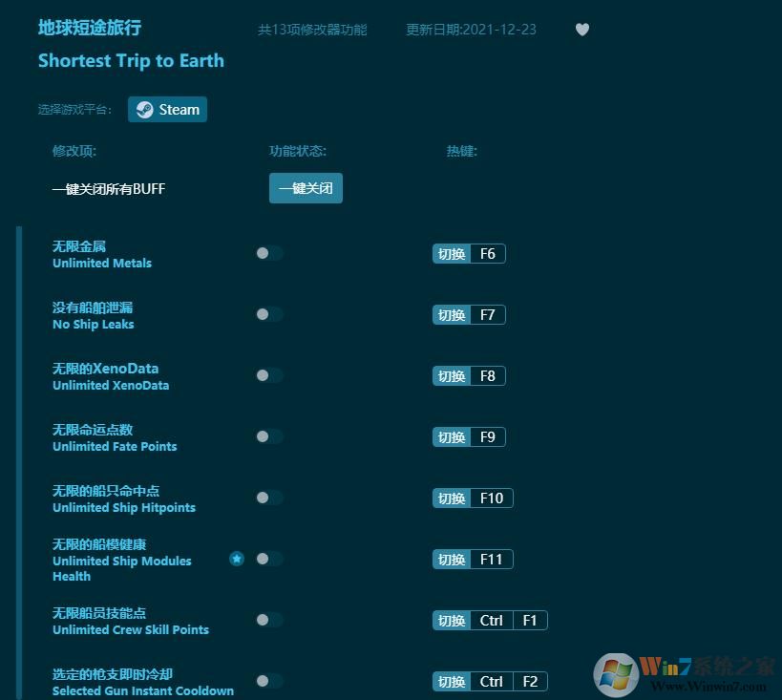
Task: Click 切换 button for the F11 hotkey
Action: (452, 560)
